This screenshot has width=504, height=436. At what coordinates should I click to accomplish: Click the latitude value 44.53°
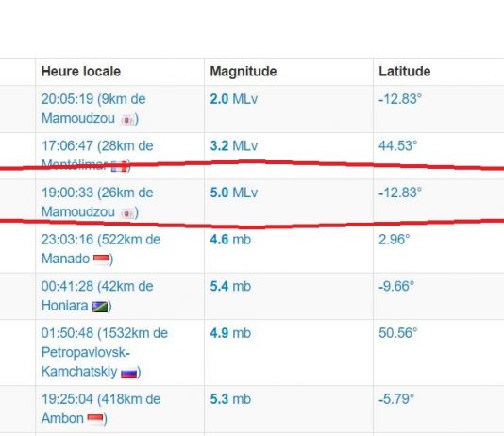coord(398,146)
